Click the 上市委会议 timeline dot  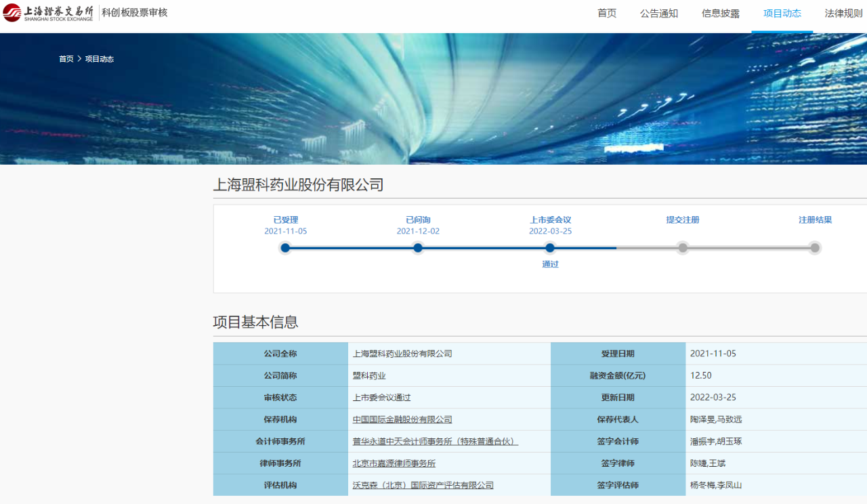550,248
